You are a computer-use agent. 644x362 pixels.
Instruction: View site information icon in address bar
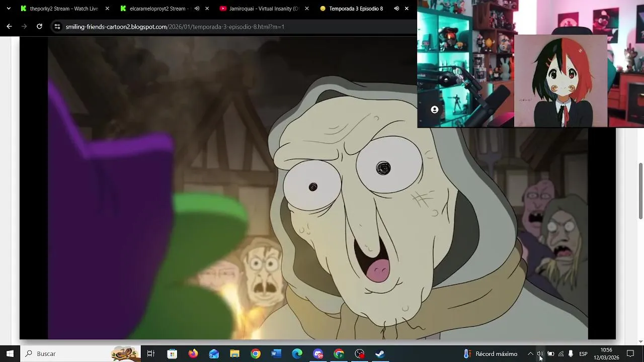pos(57,27)
